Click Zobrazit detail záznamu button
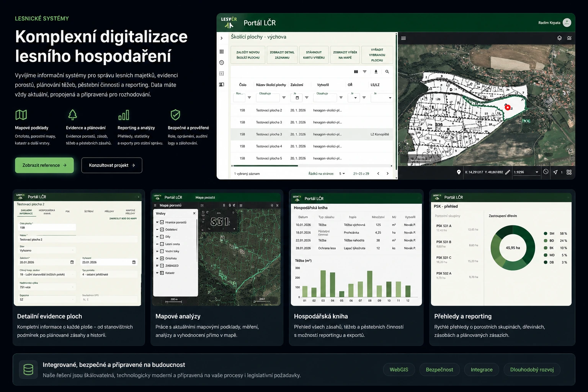 click(x=282, y=55)
